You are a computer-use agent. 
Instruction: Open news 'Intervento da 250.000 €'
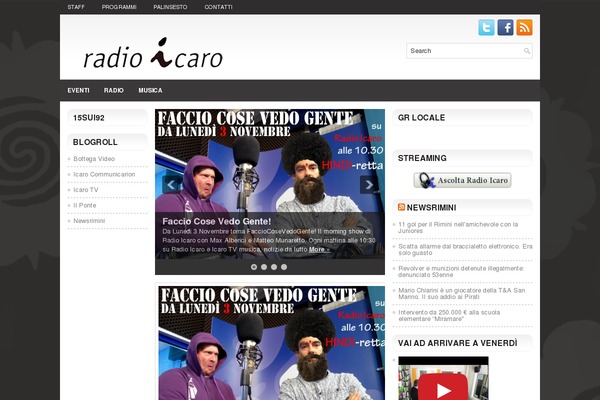click(x=449, y=315)
